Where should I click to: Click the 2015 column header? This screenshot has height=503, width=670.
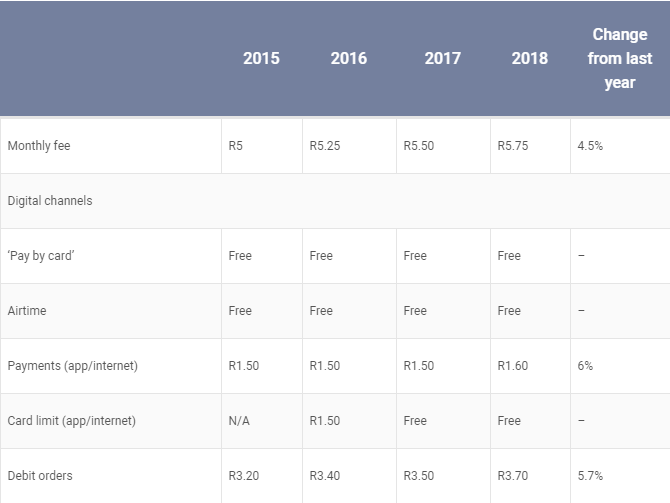click(x=261, y=58)
